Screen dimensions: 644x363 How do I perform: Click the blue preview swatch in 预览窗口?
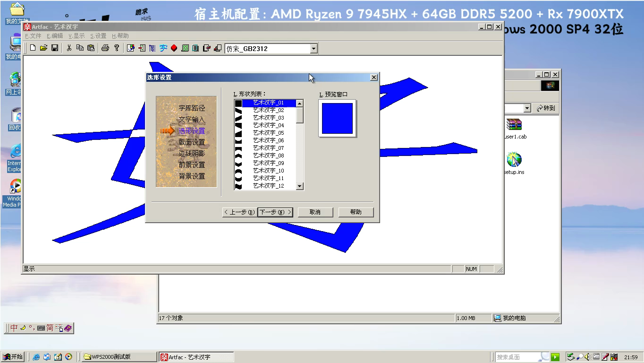(337, 119)
